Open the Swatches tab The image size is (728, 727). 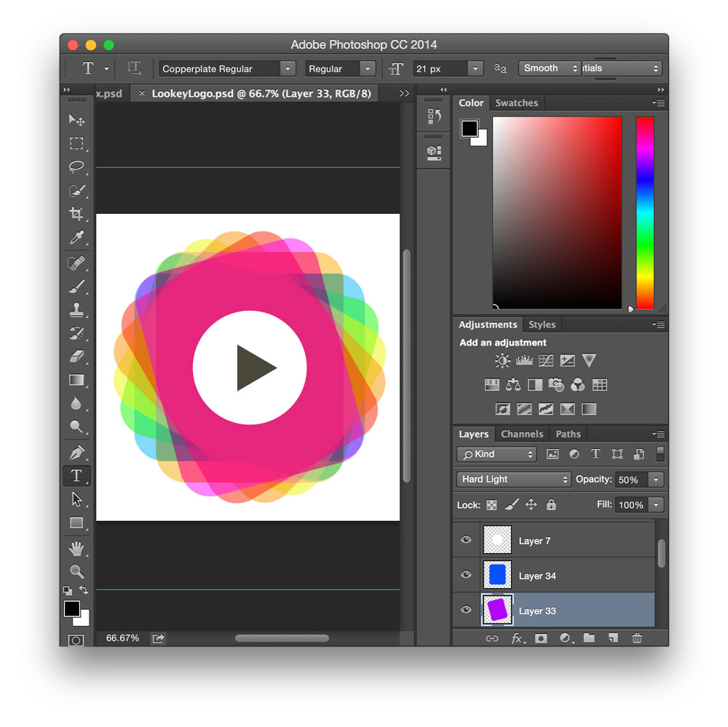[516, 103]
